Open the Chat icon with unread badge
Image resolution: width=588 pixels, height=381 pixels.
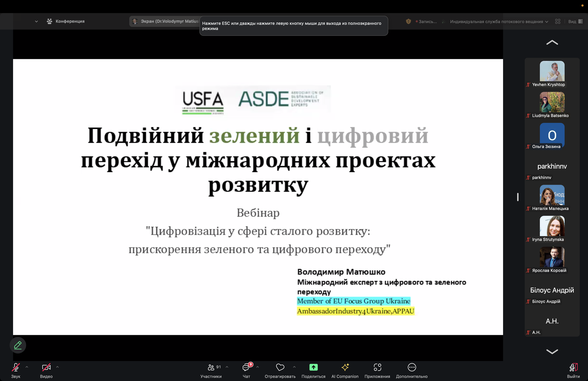[246, 367]
